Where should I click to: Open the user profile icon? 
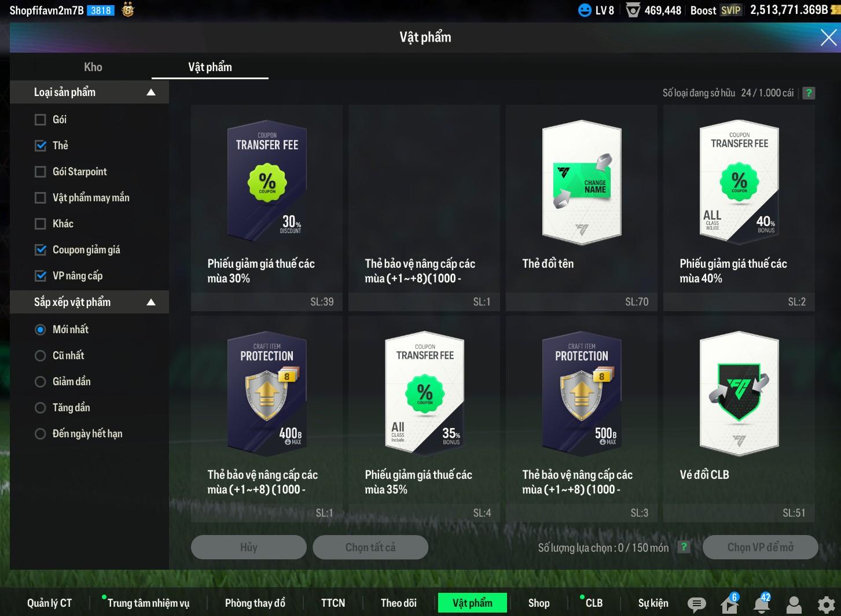794,604
